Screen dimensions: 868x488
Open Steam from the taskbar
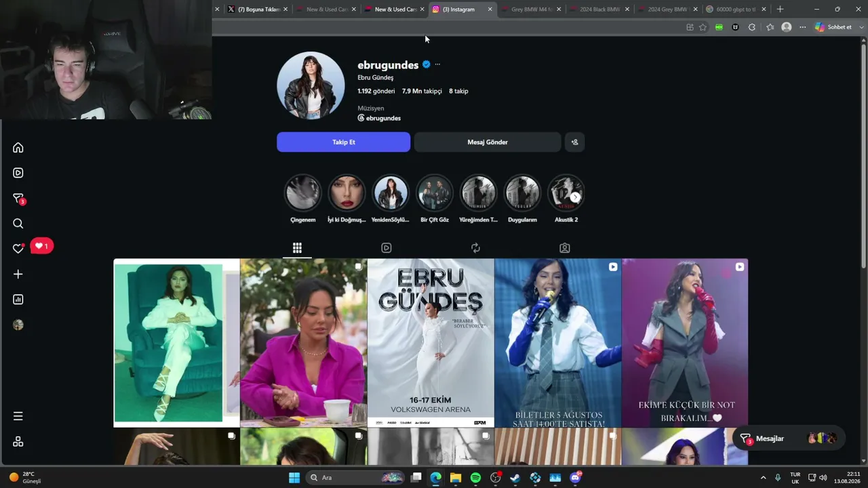coord(515,478)
